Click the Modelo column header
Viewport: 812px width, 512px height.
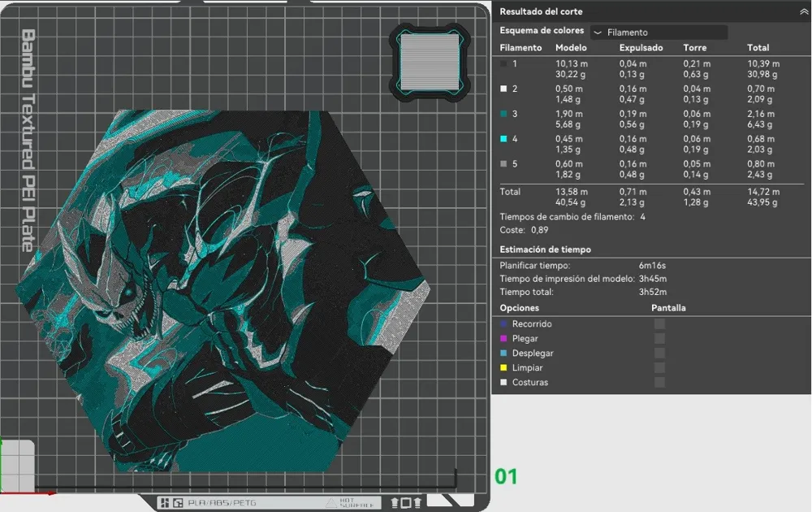tap(571, 48)
